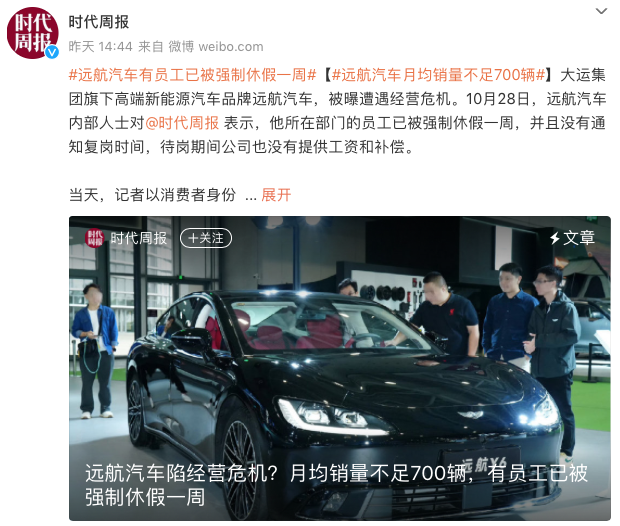
Task: Open hashtag 远航汽车月均销量不足700辆
Action: click(439, 75)
